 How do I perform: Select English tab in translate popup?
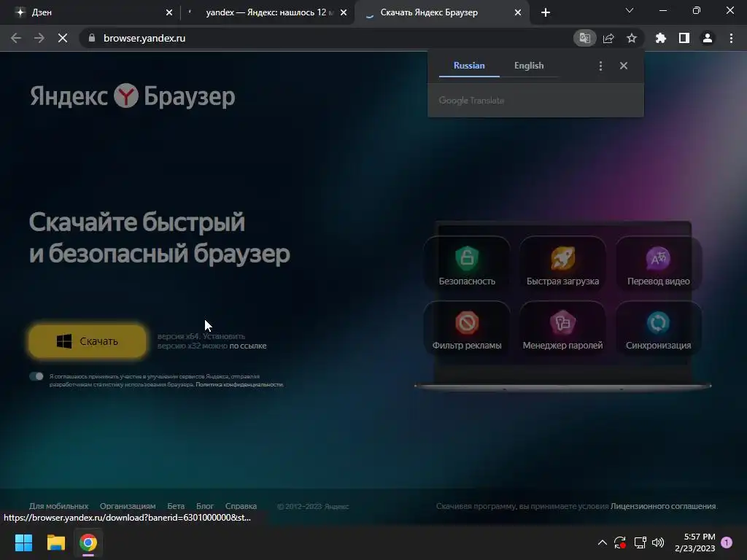point(529,66)
